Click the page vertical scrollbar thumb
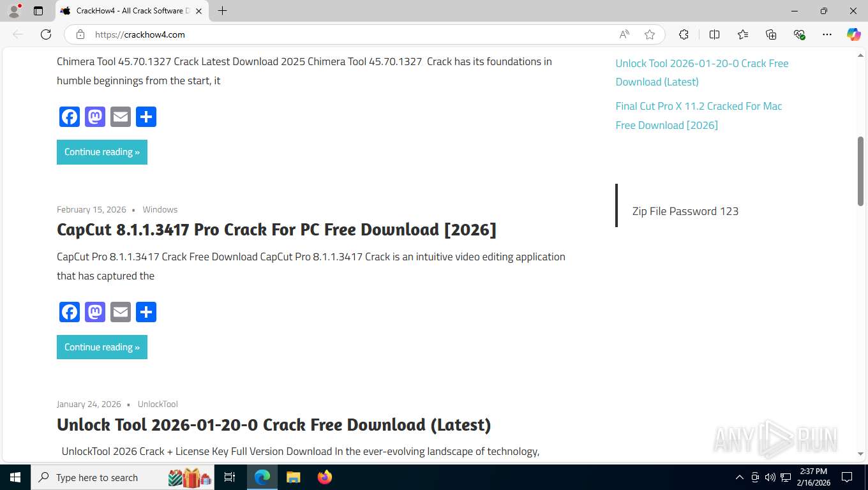The width and height of the screenshot is (868, 490). (x=860, y=171)
